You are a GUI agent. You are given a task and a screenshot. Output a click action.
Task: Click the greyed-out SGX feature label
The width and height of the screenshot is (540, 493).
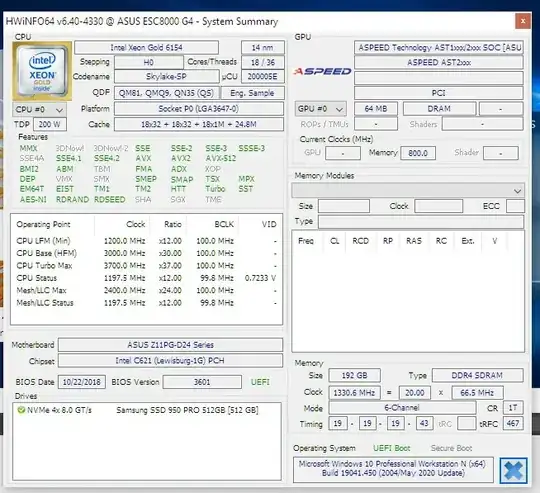[x=178, y=199]
